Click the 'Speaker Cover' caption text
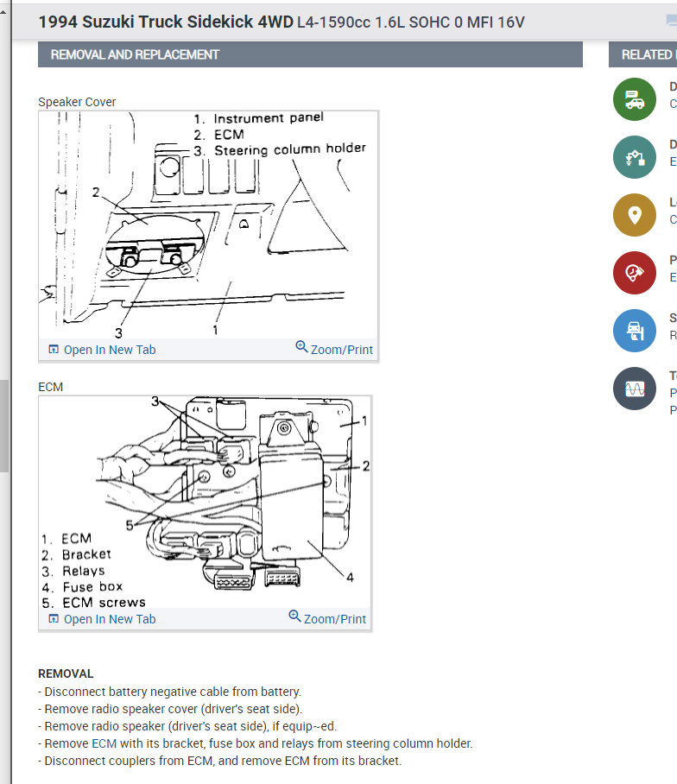 click(77, 102)
